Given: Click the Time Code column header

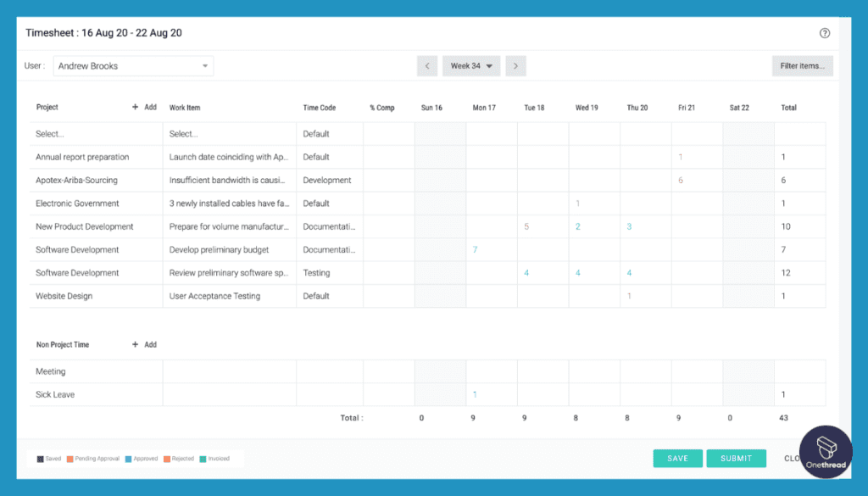Looking at the screenshot, I should click(319, 108).
